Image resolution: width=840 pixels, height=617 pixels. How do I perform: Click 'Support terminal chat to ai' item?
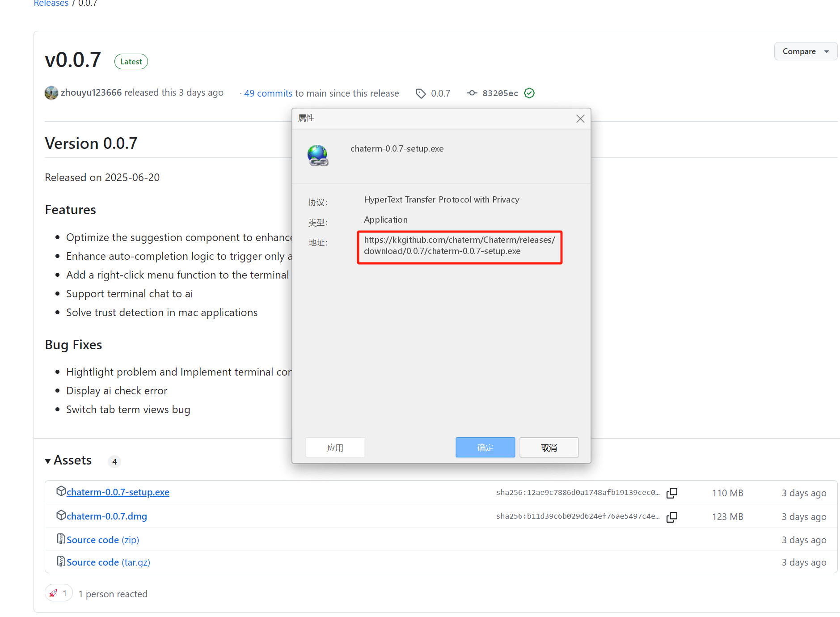click(x=130, y=294)
